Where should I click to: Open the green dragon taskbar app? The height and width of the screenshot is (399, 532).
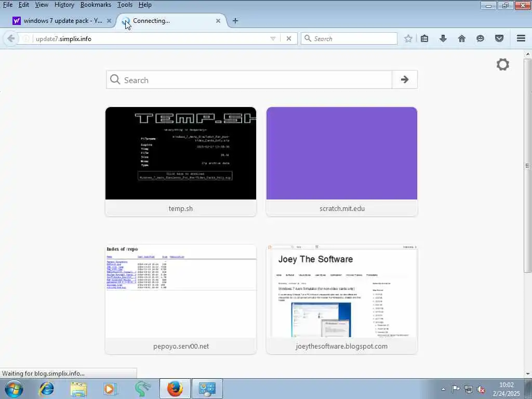point(142,389)
